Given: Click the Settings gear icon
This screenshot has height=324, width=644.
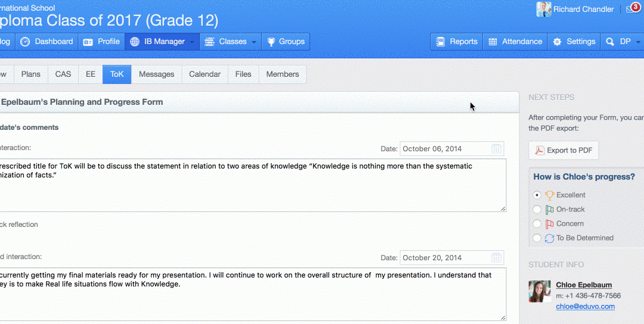Looking at the screenshot, I should point(557,42).
